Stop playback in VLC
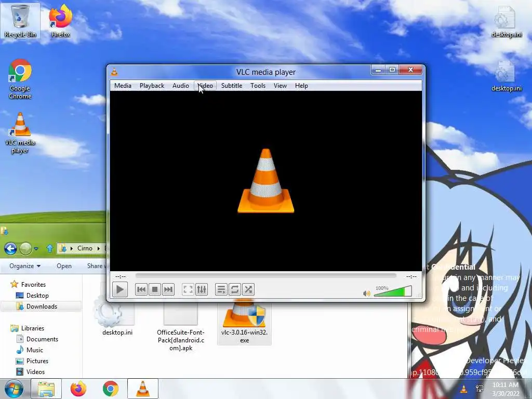532x399 pixels. (155, 289)
